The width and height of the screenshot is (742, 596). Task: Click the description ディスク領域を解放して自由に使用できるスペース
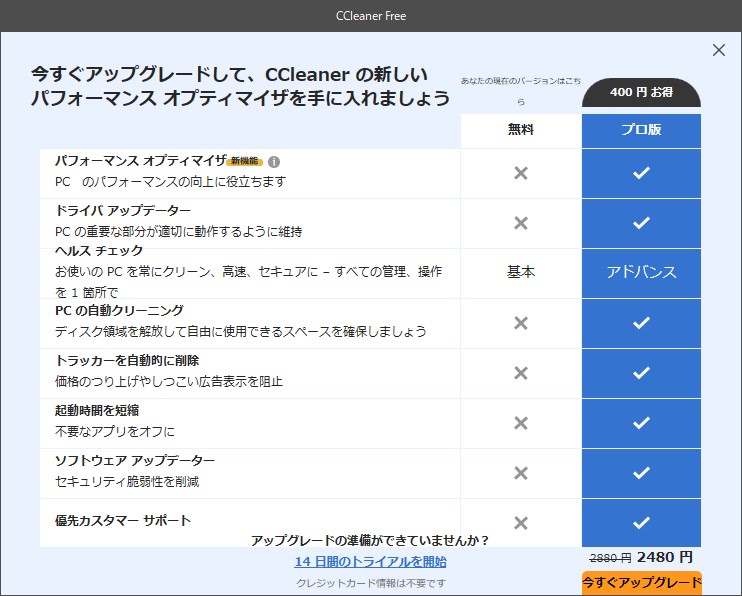[x=240, y=331]
